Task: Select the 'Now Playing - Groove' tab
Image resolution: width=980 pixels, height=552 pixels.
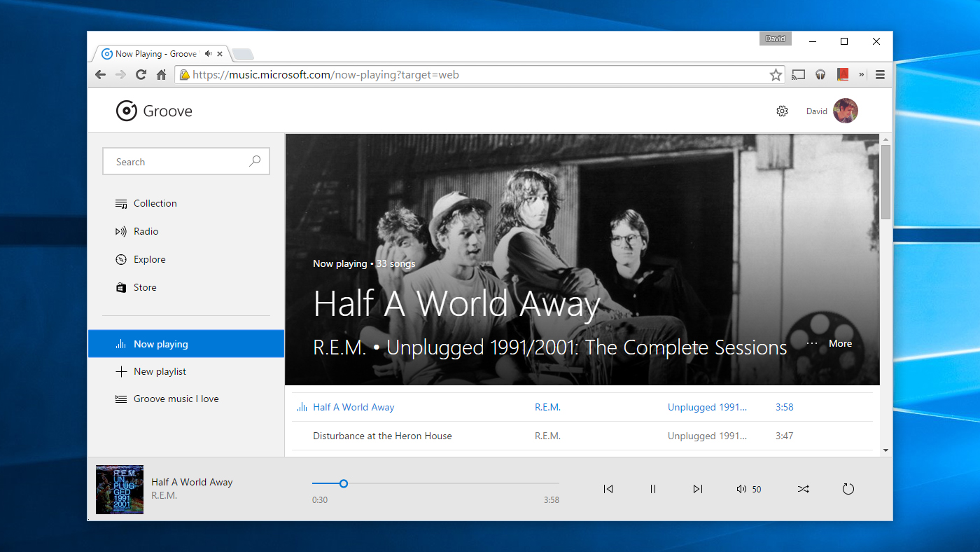Action: pos(161,53)
